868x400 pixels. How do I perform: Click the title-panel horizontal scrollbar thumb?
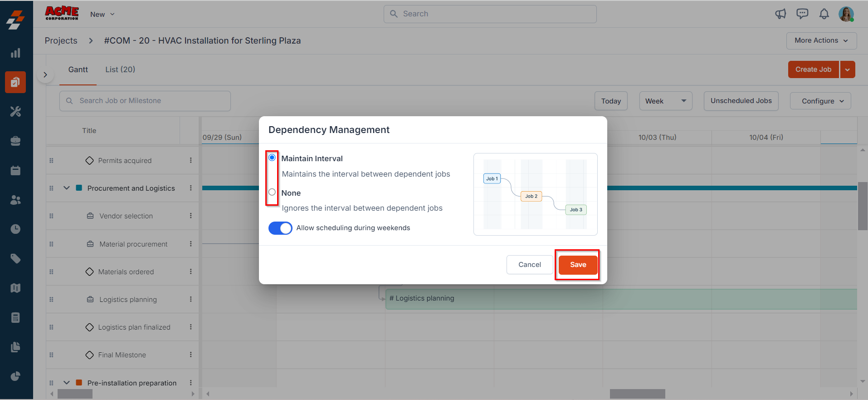click(75, 394)
